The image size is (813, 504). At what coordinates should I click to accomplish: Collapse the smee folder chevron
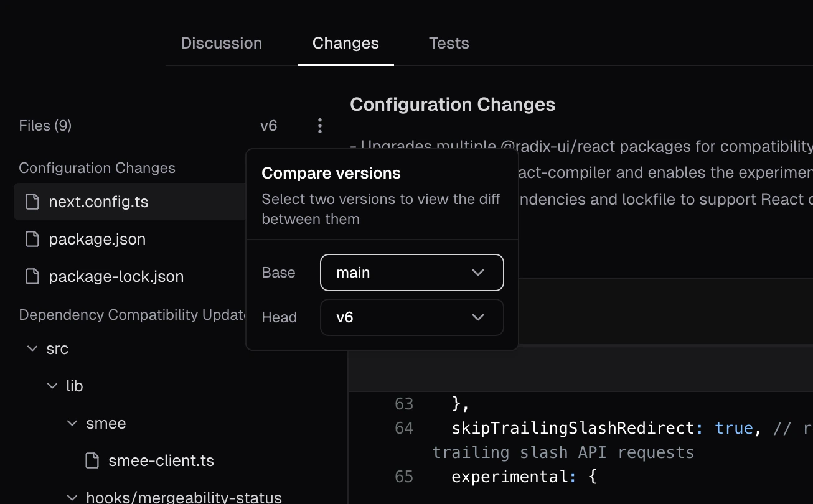[x=72, y=423]
